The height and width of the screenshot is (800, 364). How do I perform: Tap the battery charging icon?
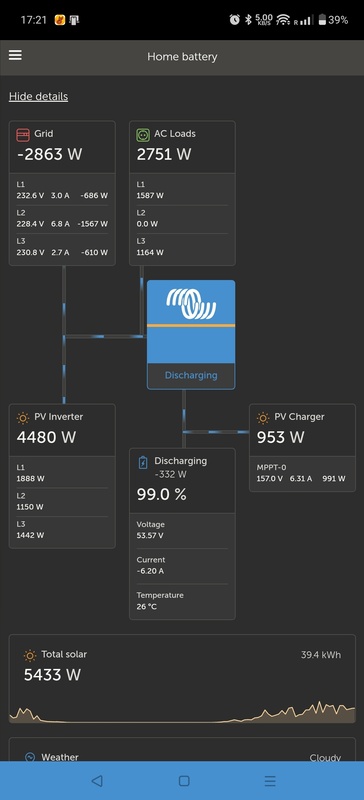(143, 462)
